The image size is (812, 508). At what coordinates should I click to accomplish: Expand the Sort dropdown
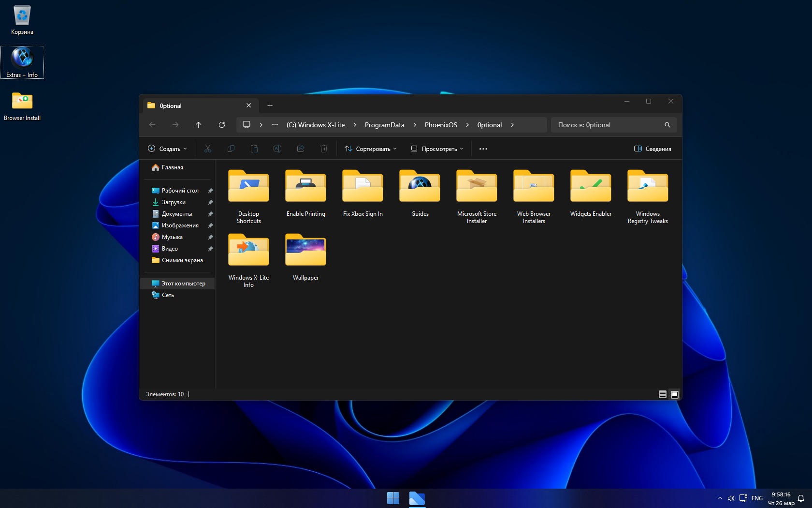(371, 149)
